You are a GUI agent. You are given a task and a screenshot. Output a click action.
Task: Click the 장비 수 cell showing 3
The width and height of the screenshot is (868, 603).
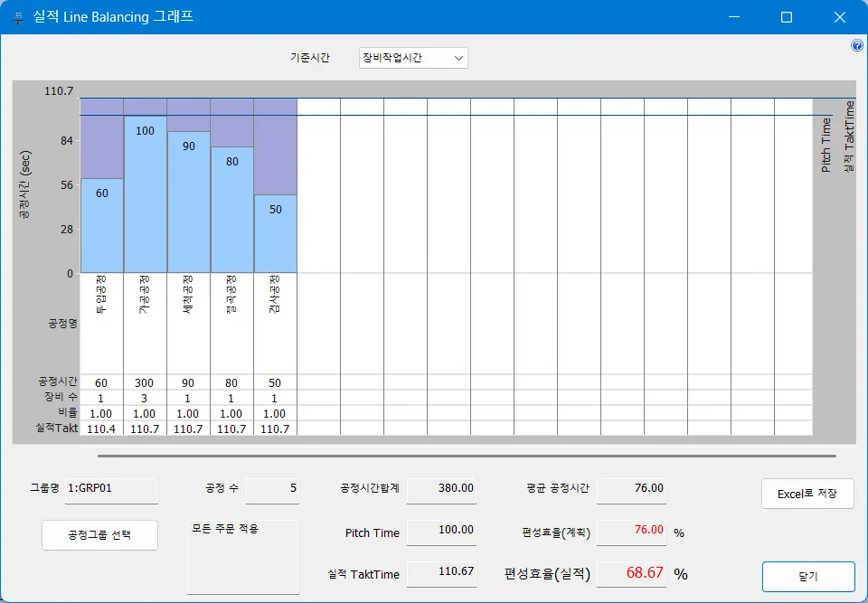coord(145,398)
